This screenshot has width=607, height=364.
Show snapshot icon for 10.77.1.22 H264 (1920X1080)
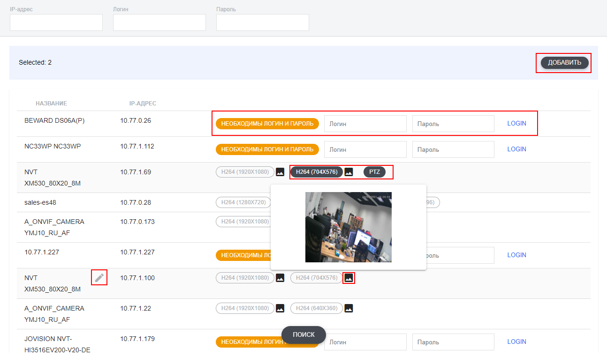pos(280,308)
